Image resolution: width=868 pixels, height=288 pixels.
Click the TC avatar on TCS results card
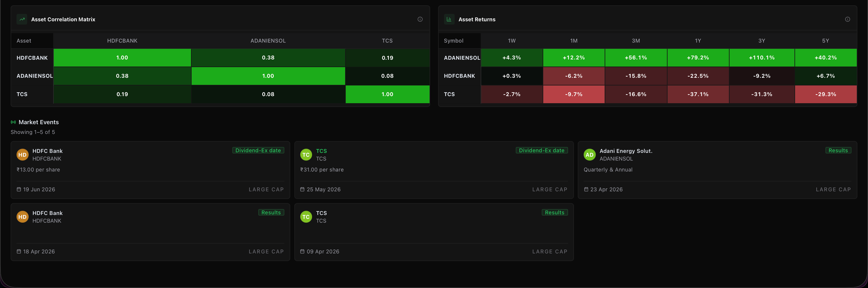point(306,217)
